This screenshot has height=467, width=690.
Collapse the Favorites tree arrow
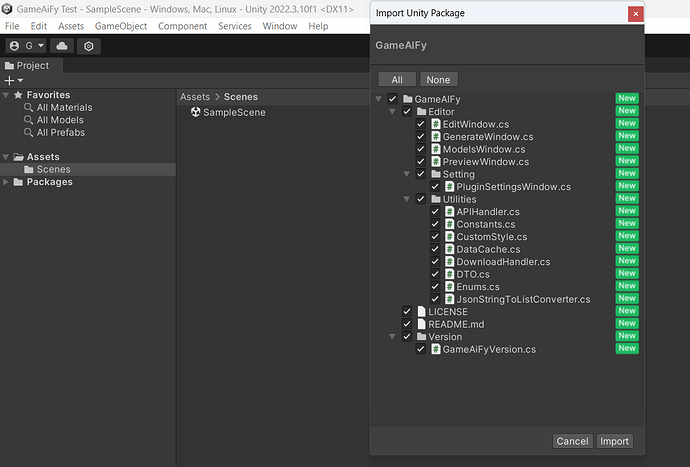[6, 95]
